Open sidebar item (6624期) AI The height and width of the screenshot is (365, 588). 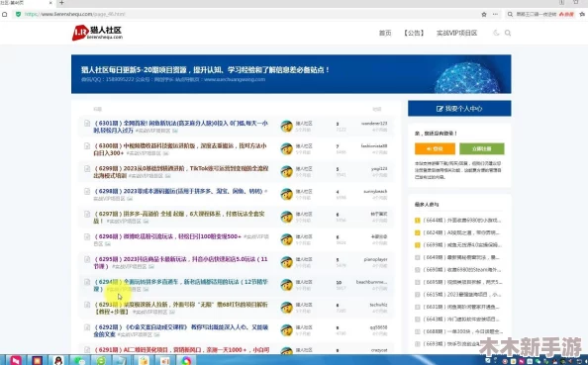pyautogui.click(x=461, y=232)
